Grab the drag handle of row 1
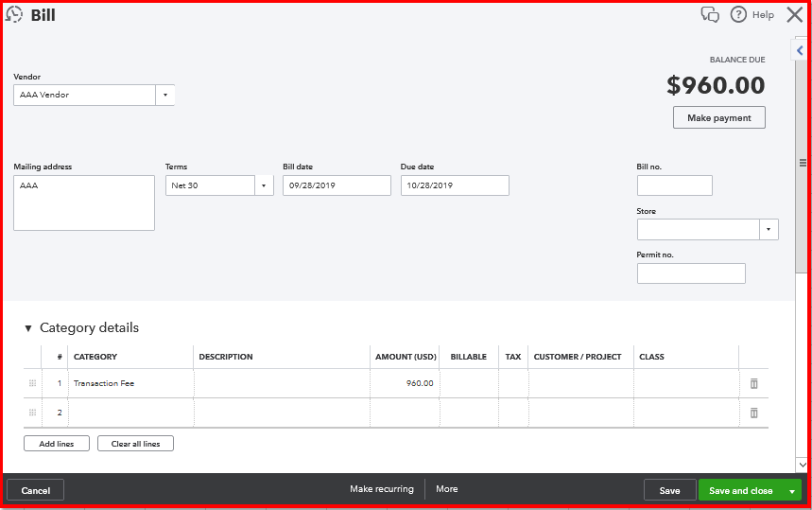Image resolution: width=812 pixels, height=510 pixels. [x=33, y=383]
